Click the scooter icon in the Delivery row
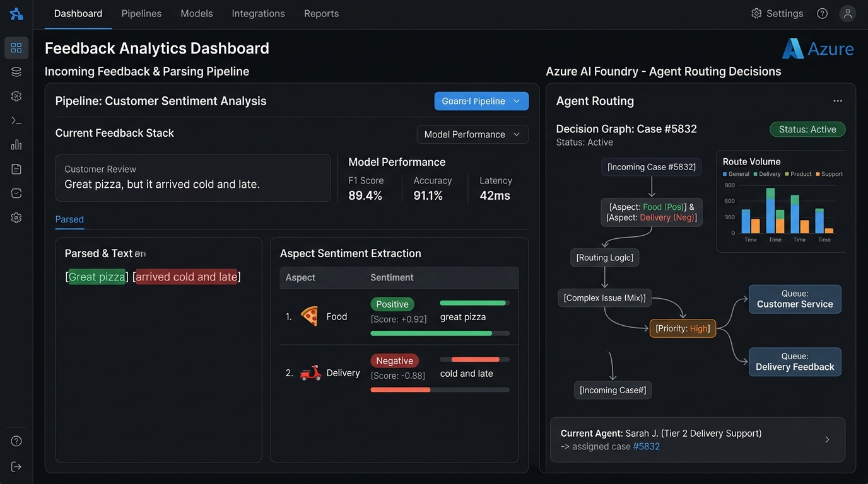 [x=310, y=373]
